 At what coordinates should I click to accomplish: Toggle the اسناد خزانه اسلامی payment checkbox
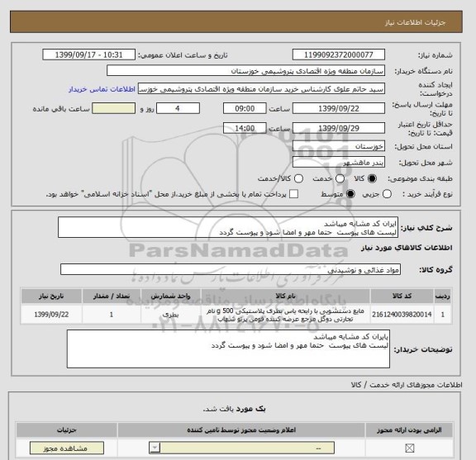click(293, 194)
